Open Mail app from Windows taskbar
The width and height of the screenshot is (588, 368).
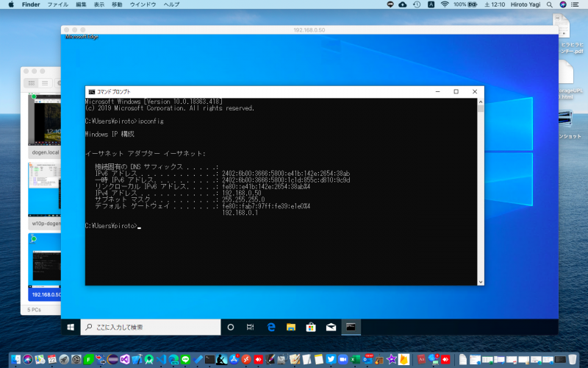pyautogui.click(x=331, y=327)
